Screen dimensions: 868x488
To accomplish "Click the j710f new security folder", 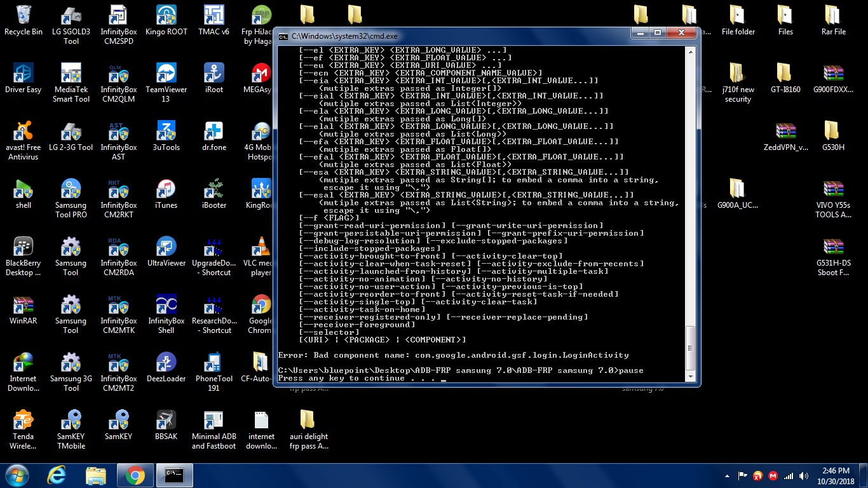I will [738, 83].
